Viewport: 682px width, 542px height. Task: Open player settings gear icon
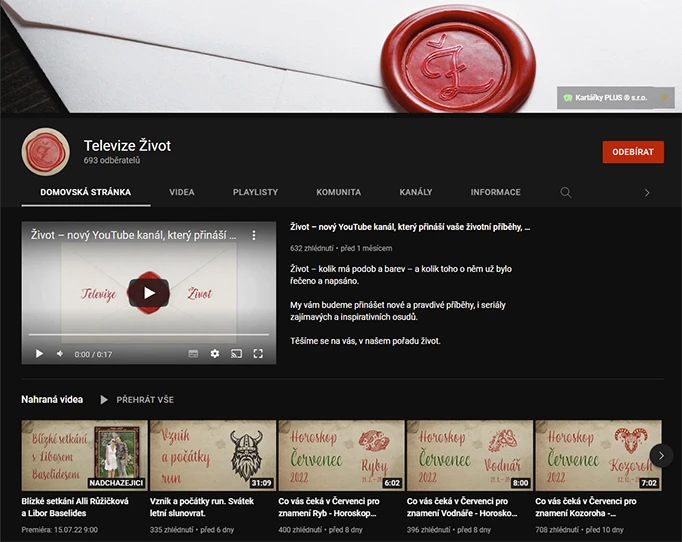215,354
